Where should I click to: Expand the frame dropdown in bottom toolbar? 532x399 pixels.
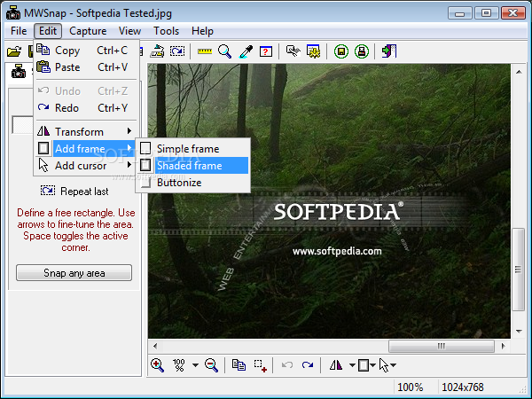(x=372, y=365)
